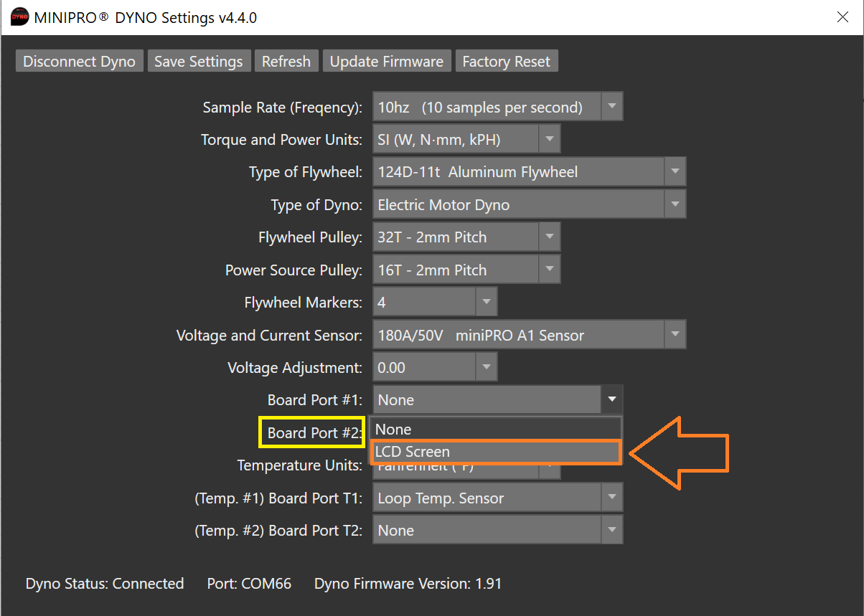Click the "Board Port #2:" label
This screenshot has width=864, height=616.
[313, 433]
